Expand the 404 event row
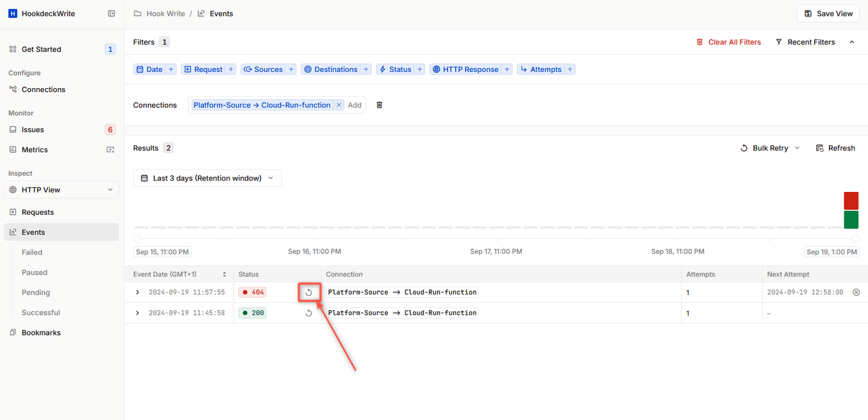The image size is (868, 420). pos(137,292)
